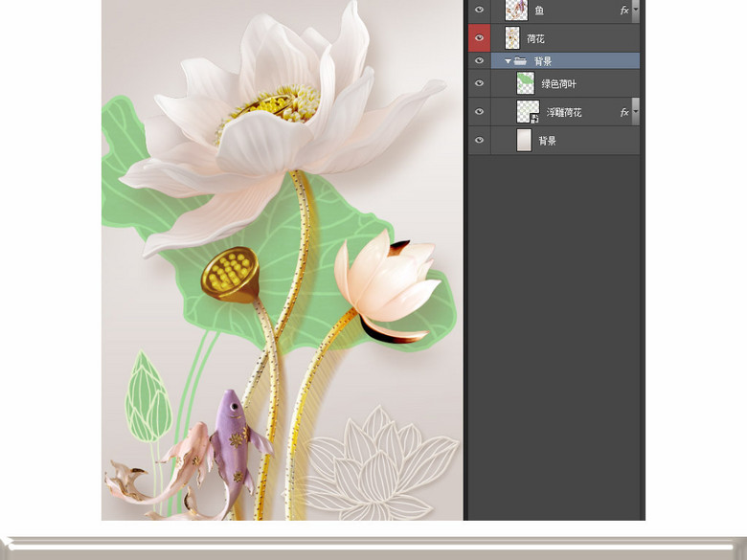Click the smart object badge on the 浮雕荷花 thumbnail
The height and width of the screenshot is (560, 747).
[535, 119]
